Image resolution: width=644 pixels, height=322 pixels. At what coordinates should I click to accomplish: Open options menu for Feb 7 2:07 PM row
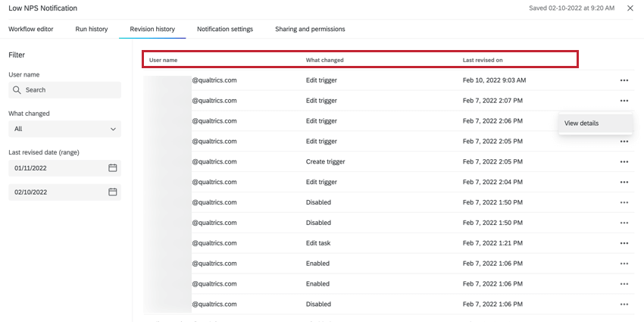tap(624, 101)
